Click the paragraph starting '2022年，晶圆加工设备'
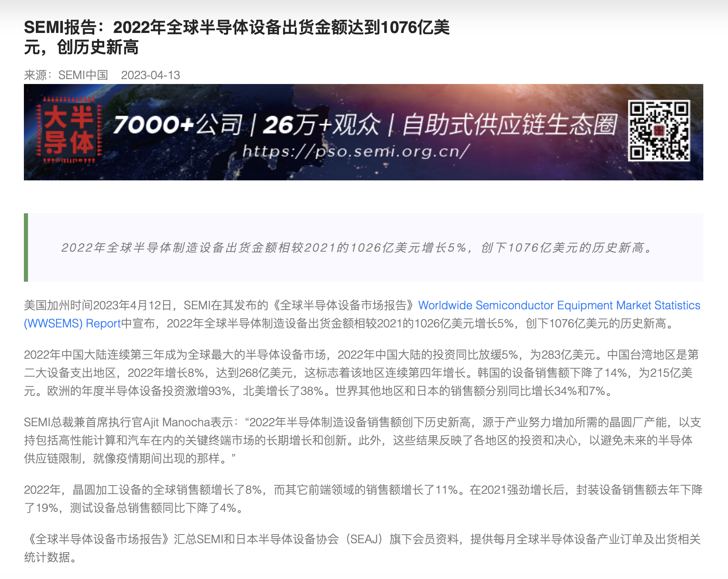The image size is (728, 579). click(x=362, y=499)
